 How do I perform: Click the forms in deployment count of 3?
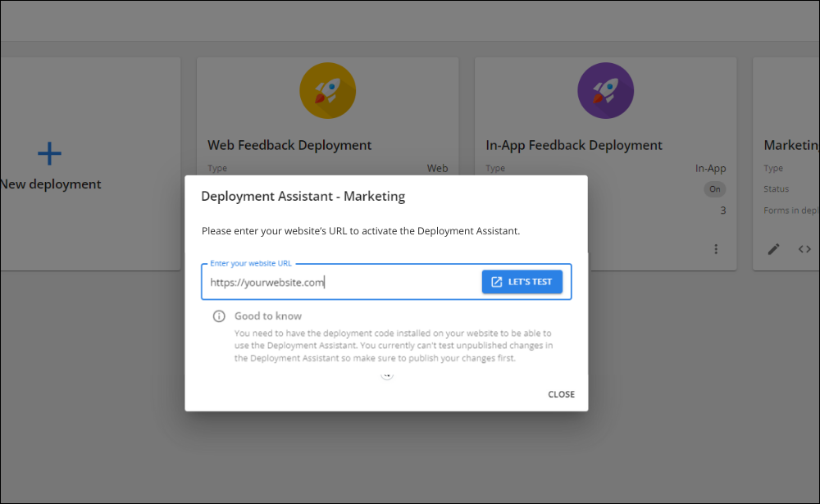coord(722,210)
